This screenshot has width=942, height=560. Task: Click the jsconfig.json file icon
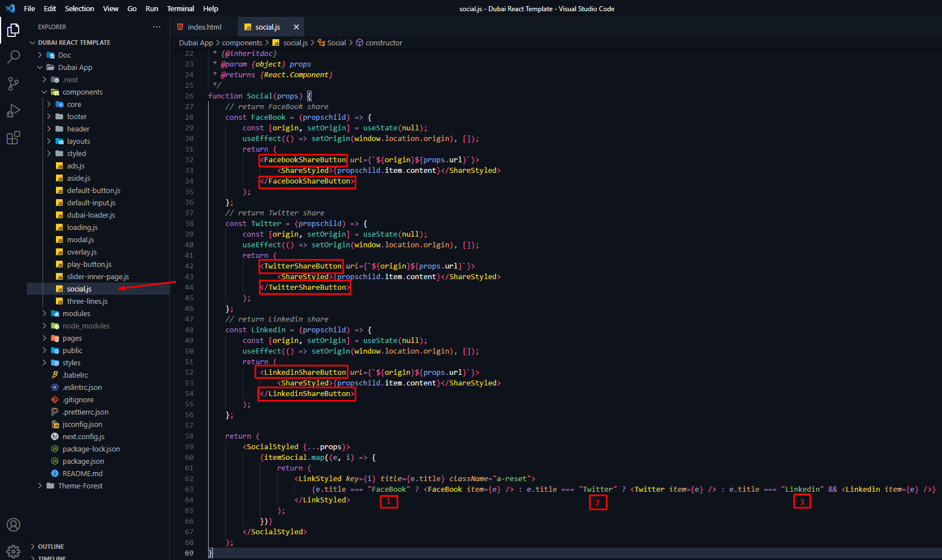55,424
